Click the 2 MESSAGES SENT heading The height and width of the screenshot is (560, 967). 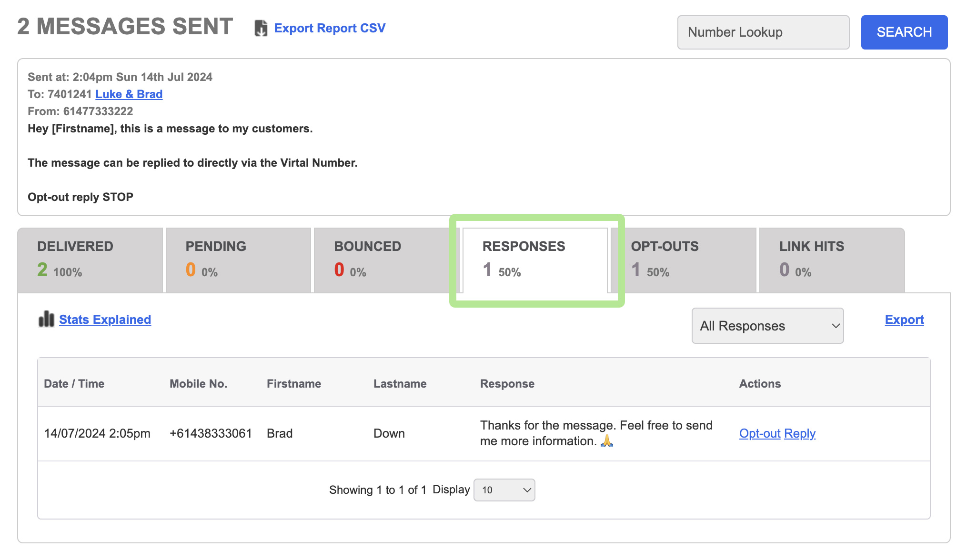125,27
